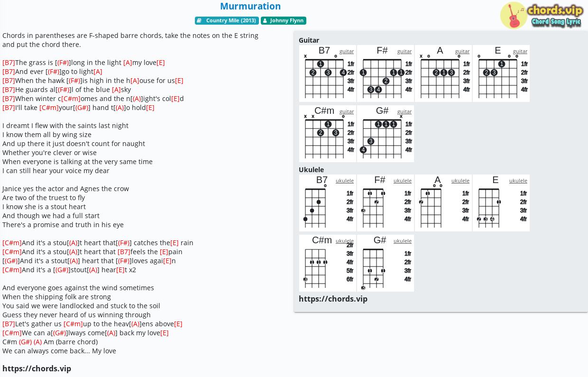
Task: Select the C#m guitar chord diagram
Action: coord(328,134)
